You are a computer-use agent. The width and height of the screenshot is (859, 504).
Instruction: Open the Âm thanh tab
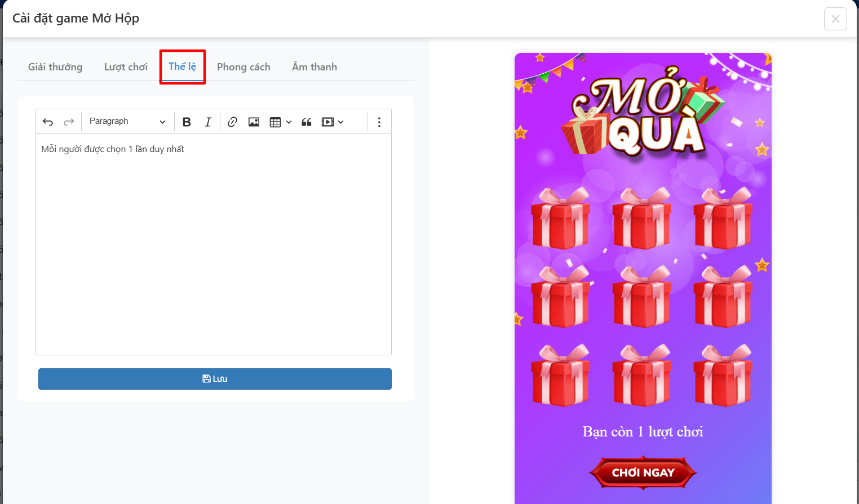click(314, 66)
